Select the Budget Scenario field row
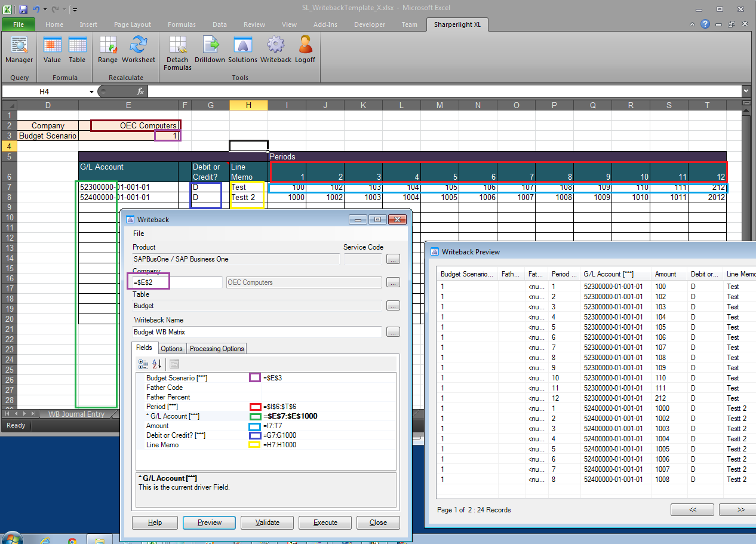Viewport: 756px width, 544px height. (x=266, y=378)
